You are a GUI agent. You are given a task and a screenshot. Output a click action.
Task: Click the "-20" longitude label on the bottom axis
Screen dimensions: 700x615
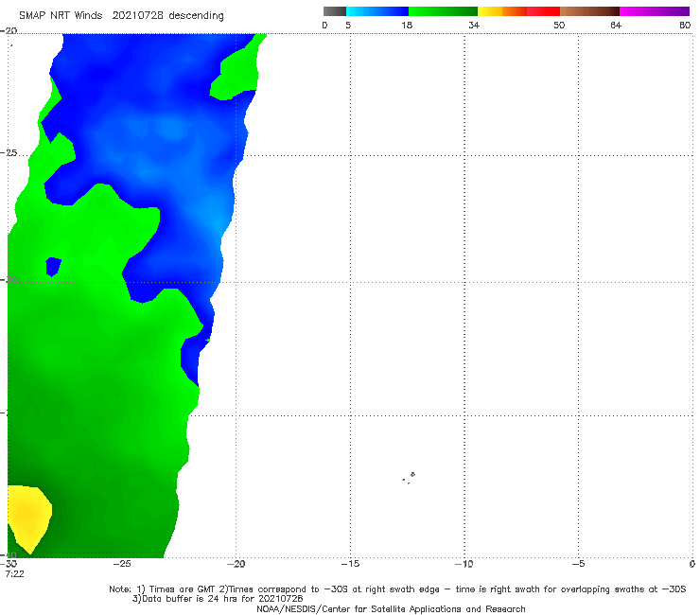pyautogui.click(x=236, y=564)
